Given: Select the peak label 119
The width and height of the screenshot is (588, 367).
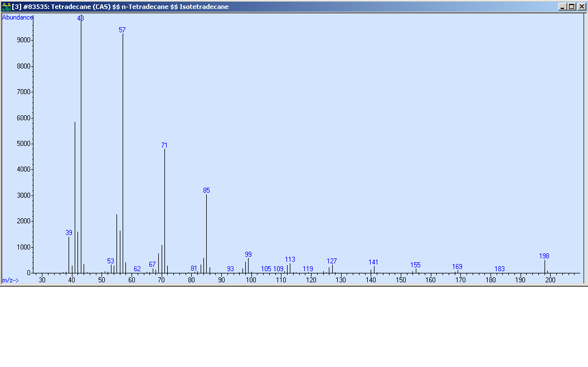Looking at the screenshot, I should (x=308, y=269).
